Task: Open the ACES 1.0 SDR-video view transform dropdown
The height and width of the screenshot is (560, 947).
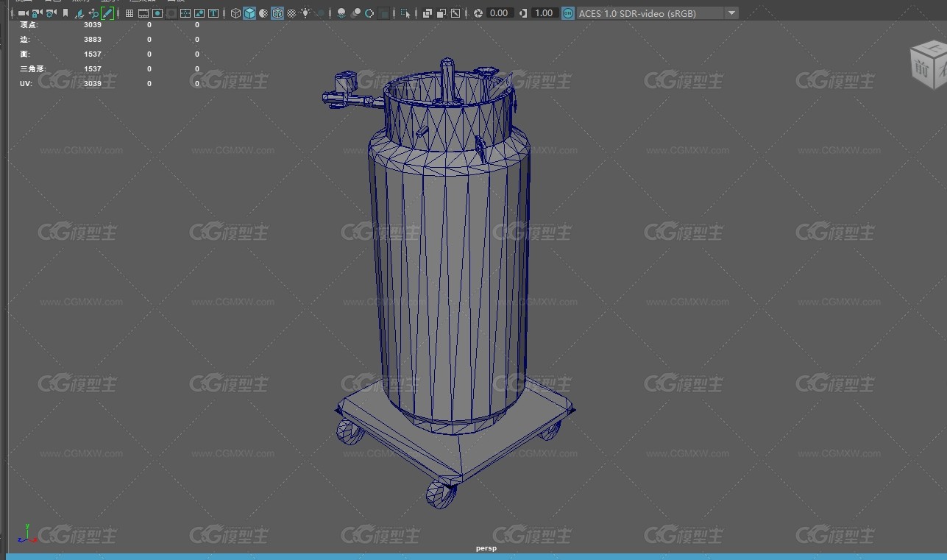Action: coord(657,13)
